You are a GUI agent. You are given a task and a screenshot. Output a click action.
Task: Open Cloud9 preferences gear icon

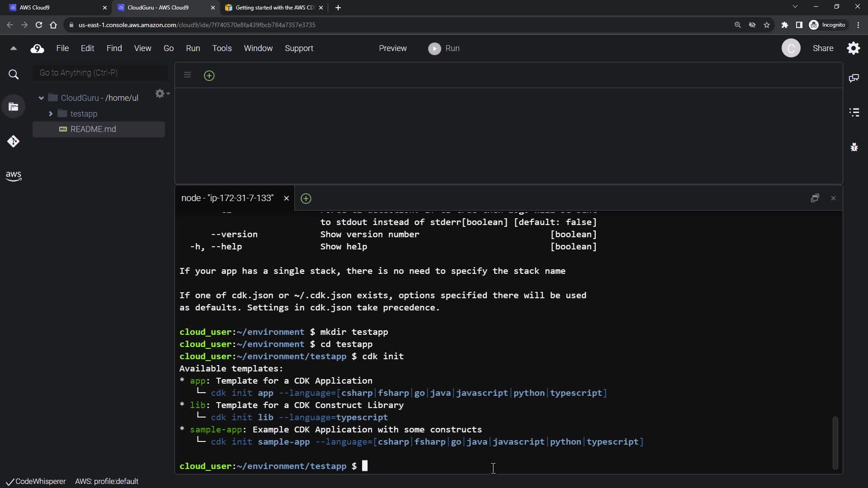click(853, 48)
